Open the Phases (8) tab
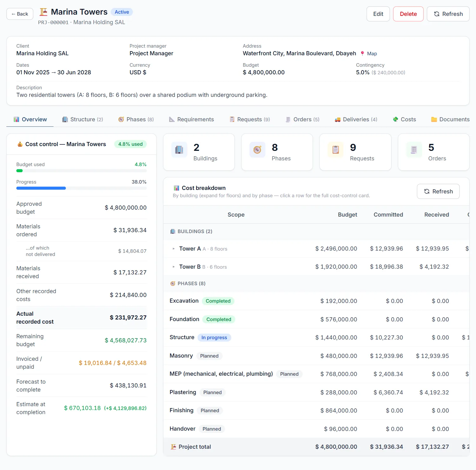The height and width of the screenshot is (470, 476). [x=136, y=119]
